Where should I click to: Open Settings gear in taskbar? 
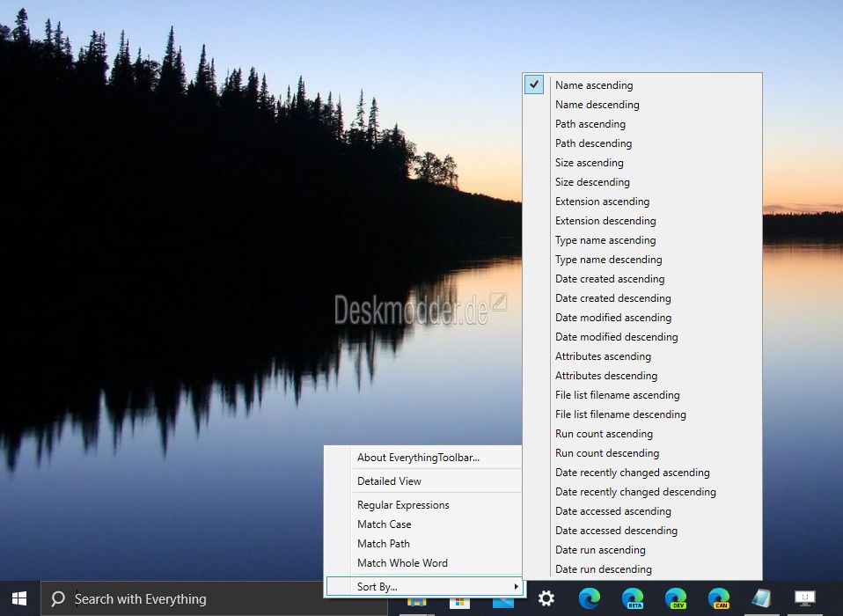click(546, 598)
